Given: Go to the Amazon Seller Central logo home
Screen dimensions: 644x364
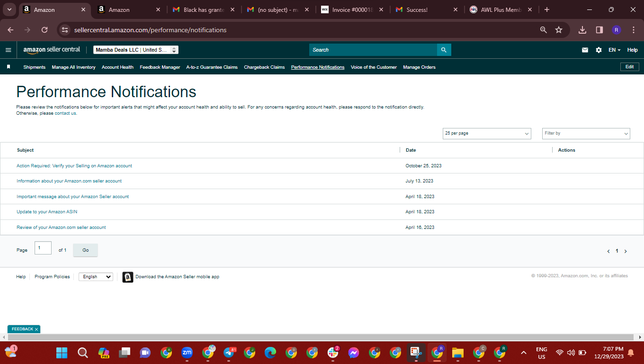Looking at the screenshot, I should point(52,50).
